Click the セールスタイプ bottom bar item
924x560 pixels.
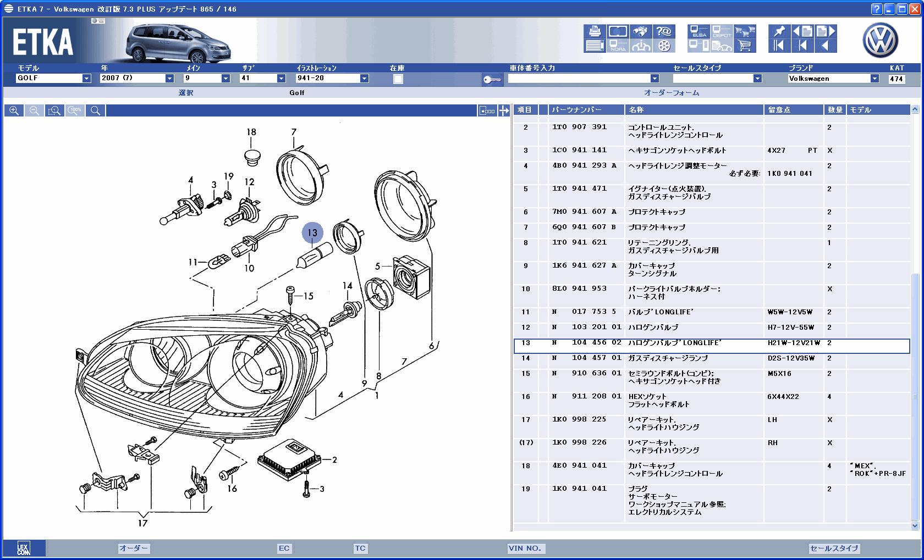[x=834, y=548]
